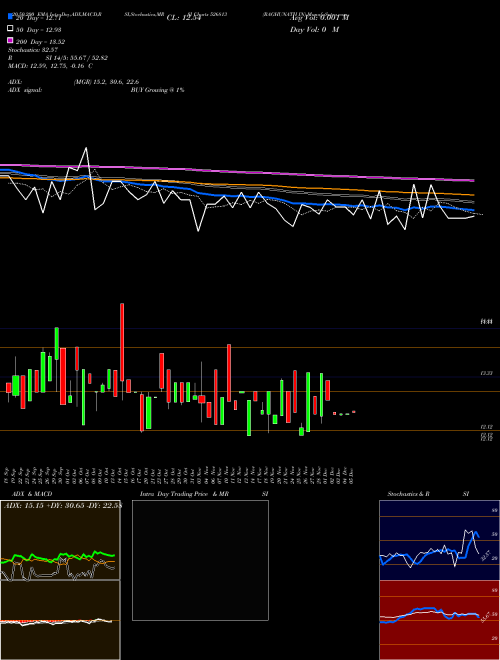Click the white price line's highest peak
Image resolution: width=500 pixels, height=660 pixels.
86,148
